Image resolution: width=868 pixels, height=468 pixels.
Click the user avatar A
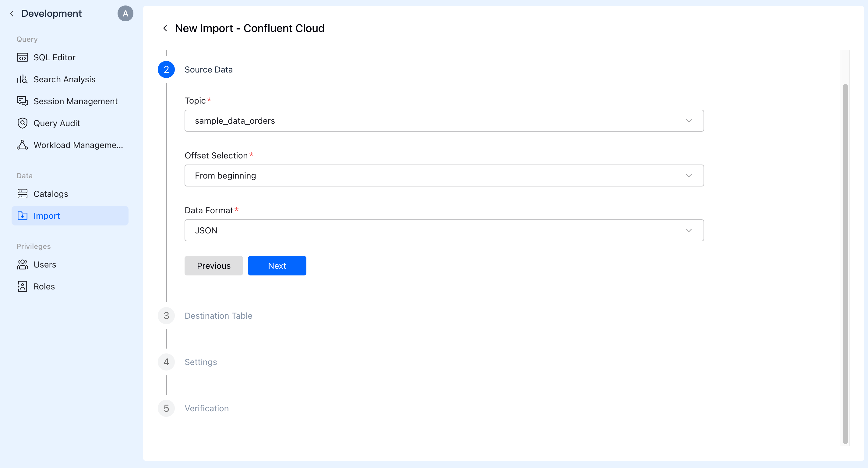tap(125, 13)
